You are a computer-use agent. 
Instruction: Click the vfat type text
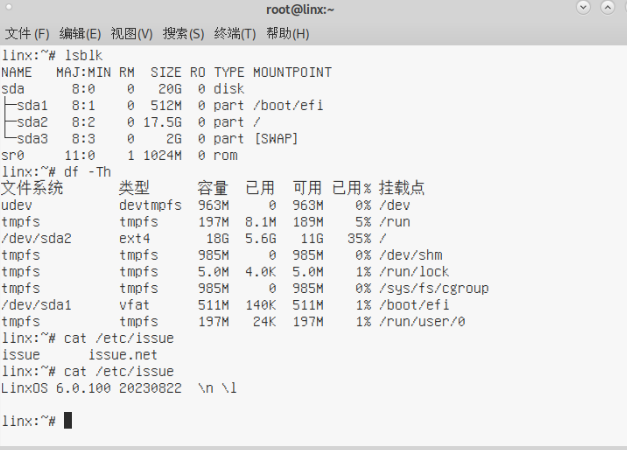tap(135, 305)
